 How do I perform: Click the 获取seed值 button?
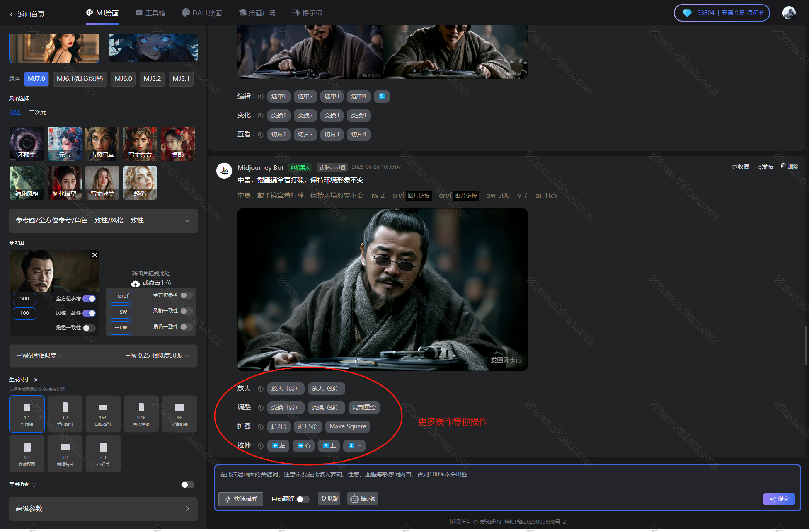pos(332,167)
